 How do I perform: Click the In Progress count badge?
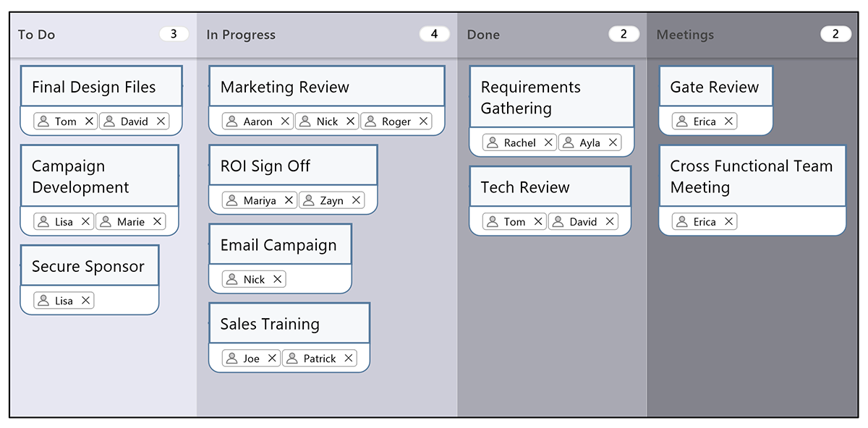[434, 34]
